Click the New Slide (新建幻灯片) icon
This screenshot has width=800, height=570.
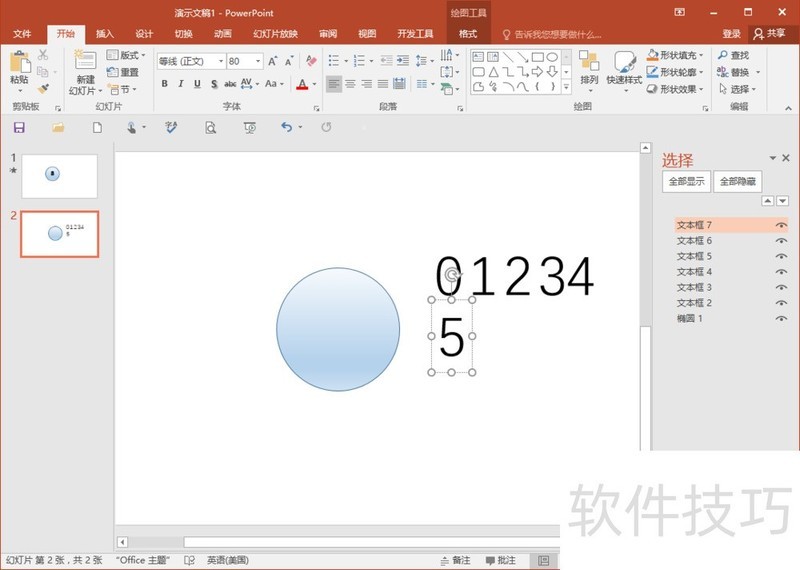(x=85, y=65)
